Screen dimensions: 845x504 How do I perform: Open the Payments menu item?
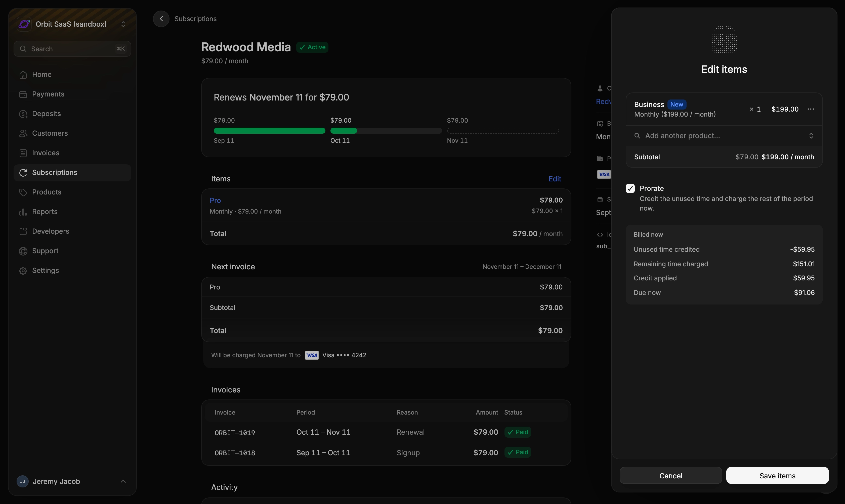click(x=72, y=94)
